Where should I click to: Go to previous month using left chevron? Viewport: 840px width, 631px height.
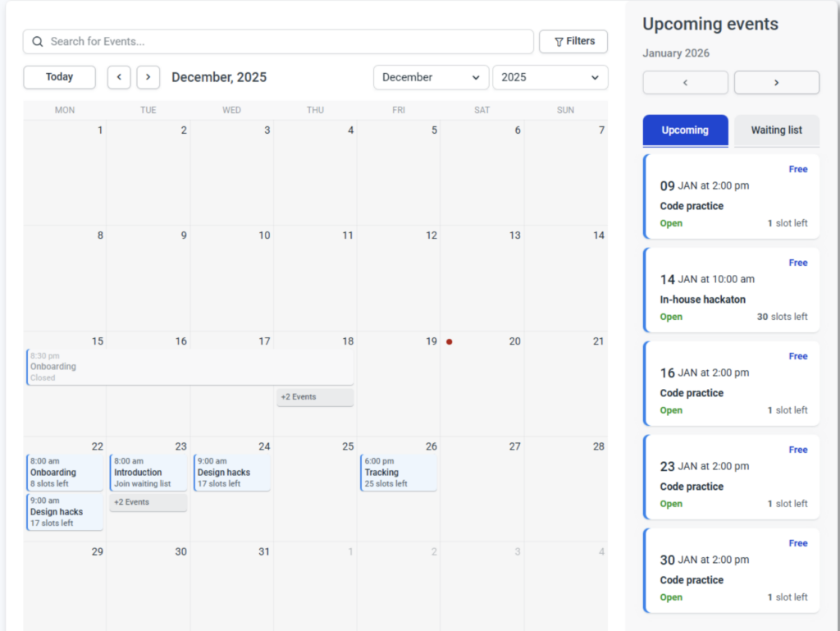(x=119, y=77)
